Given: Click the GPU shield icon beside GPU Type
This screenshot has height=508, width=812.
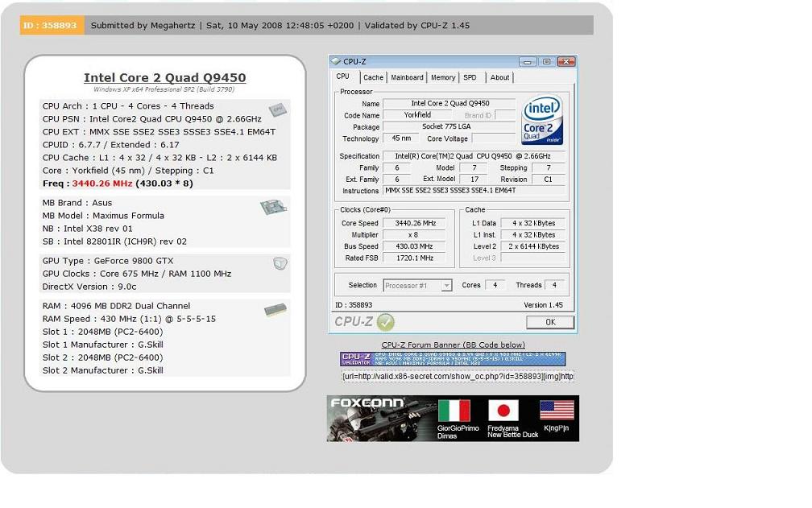Looking at the screenshot, I should [x=280, y=263].
